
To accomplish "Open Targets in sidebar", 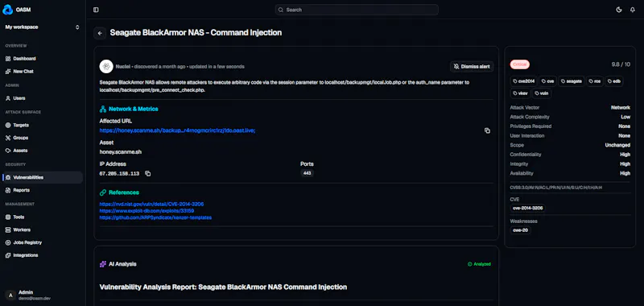I will click(42, 125).
